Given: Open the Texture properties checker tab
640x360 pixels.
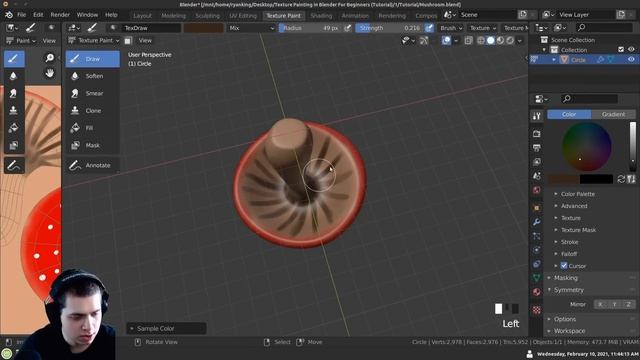Looking at the screenshot, I should (537, 310).
